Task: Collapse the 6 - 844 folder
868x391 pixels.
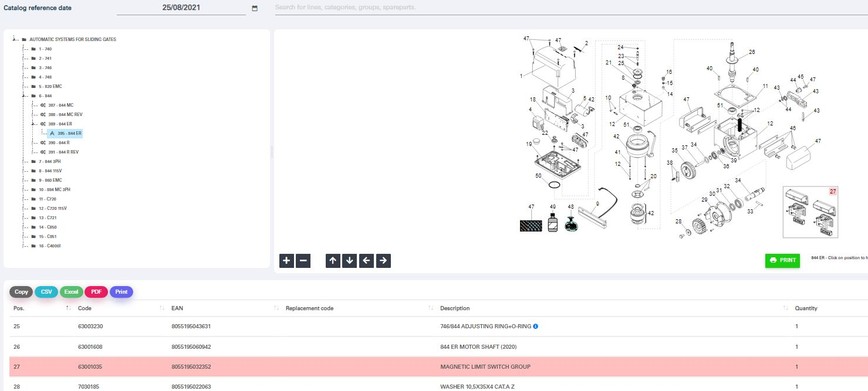Action: tap(24, 96)
